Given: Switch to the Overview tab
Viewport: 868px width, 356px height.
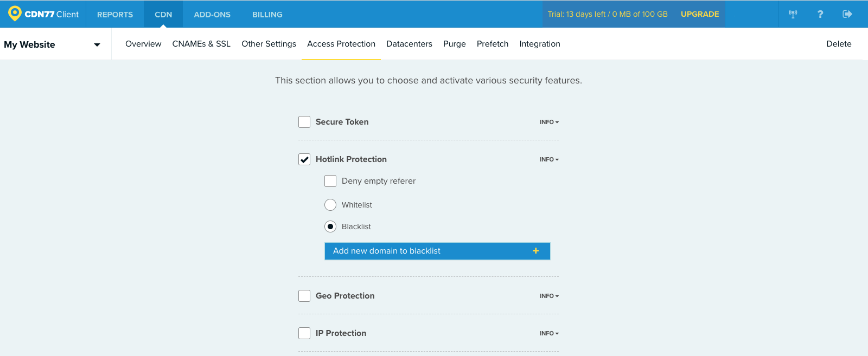Looking at the screenshot, I should pos(143,44).
